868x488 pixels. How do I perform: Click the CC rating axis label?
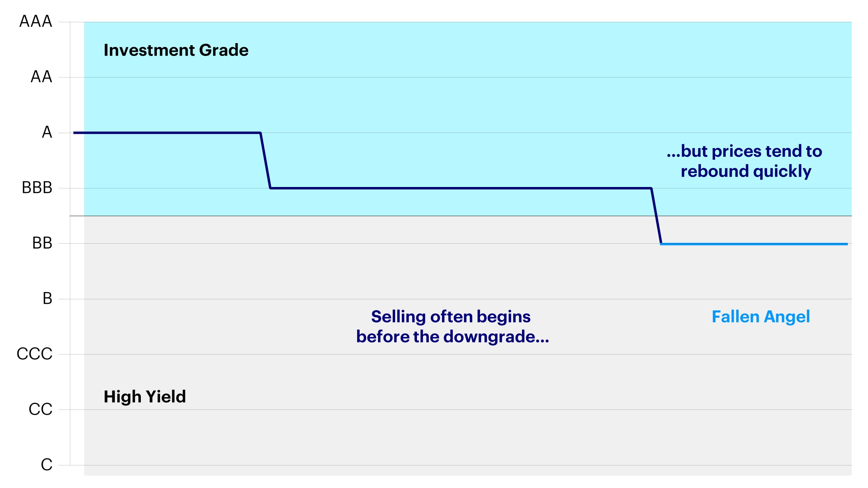[x=40, y=409]
